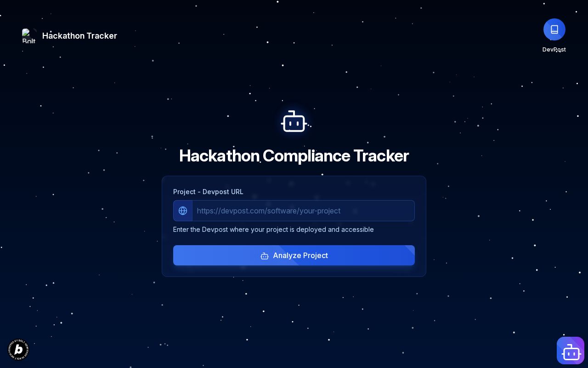588x368 pixels.
Task: Click the Bolt logo beside Hackathon Tracker
Action: [x=29, y=36]
